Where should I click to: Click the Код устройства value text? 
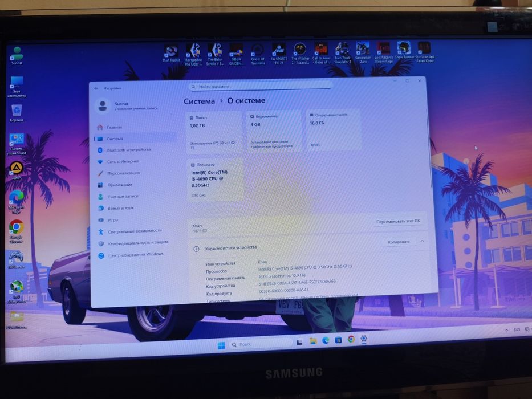point(297,283)
